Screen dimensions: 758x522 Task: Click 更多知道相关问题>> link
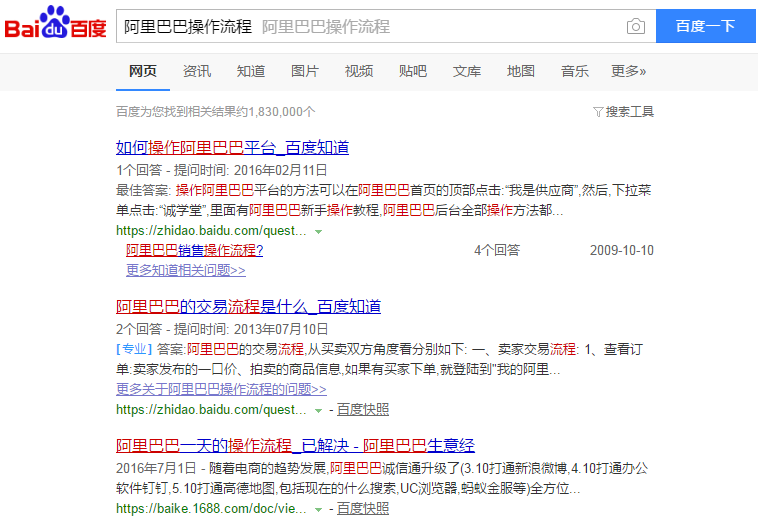(x=185, y=270)
